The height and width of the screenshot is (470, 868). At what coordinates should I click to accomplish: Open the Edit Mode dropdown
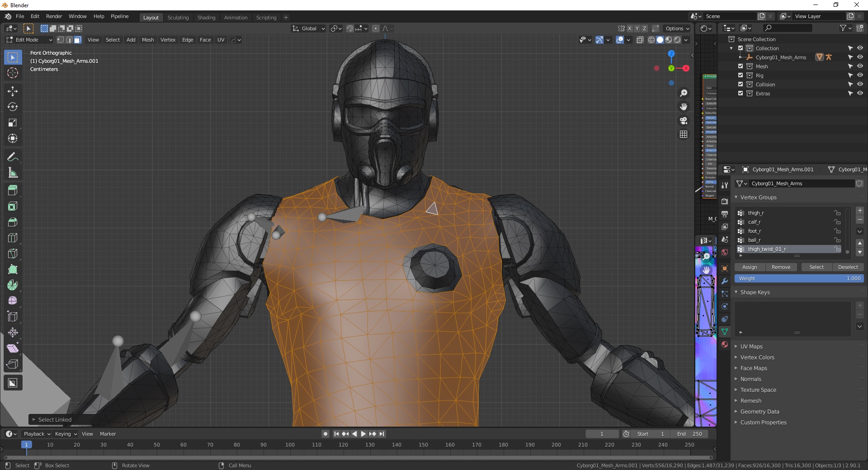click(x=29, y=40)
